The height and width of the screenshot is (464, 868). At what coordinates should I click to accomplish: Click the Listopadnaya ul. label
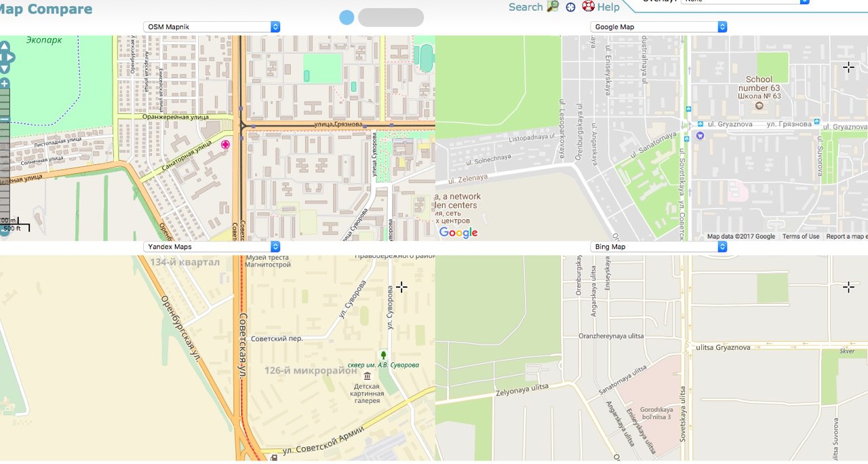(x=532, y=138)
